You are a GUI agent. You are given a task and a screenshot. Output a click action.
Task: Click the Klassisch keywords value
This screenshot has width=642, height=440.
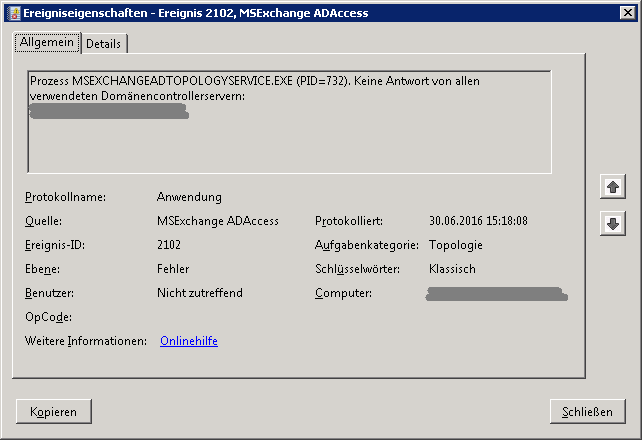(452, 269)
